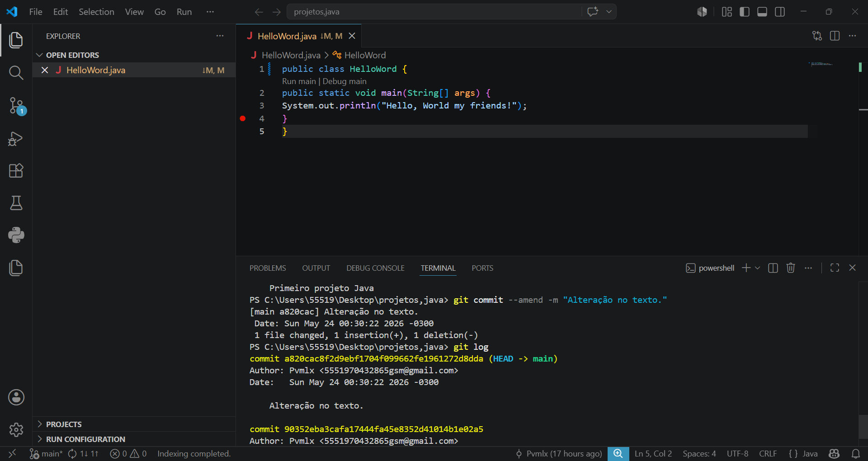
Task: Open the Testing flask view
Action: pyautogui.click(x=16, y=203)
